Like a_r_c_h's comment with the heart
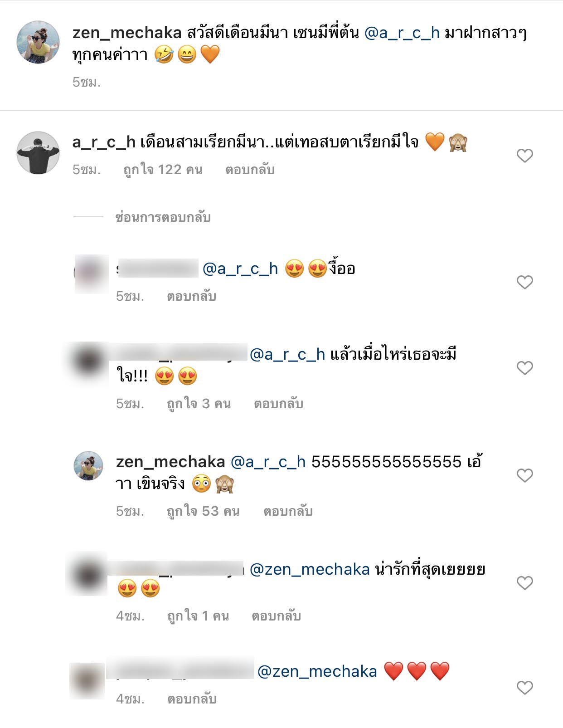This screenshot has height=728, width=563. pyautogui.click(x=524, y=156)
